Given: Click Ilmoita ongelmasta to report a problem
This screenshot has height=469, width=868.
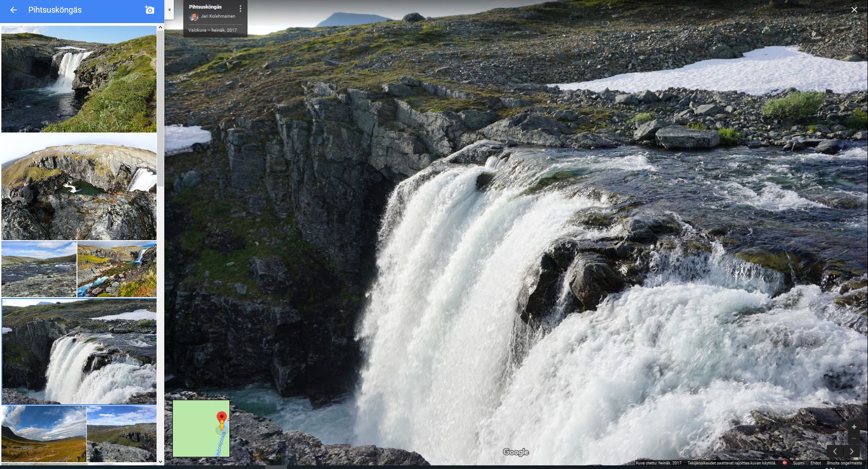Looking at the screenshot, I should click(x=844, y=463).
